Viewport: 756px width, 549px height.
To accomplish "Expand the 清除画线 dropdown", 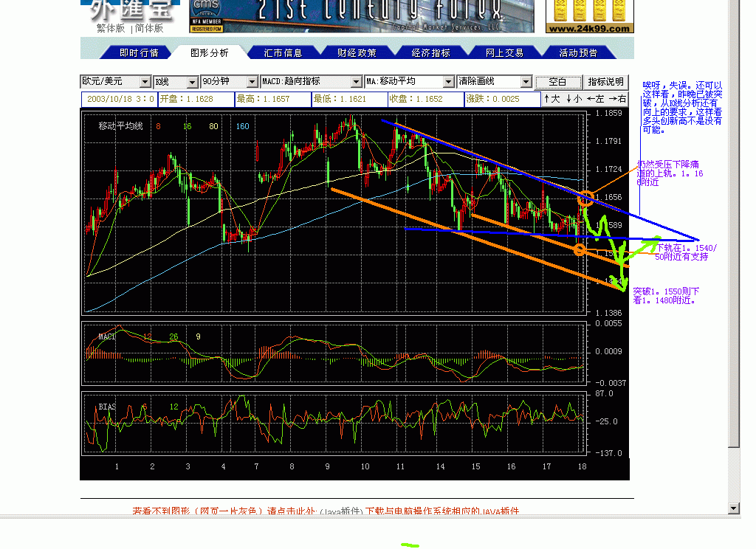I will click(x=526, y=82).
